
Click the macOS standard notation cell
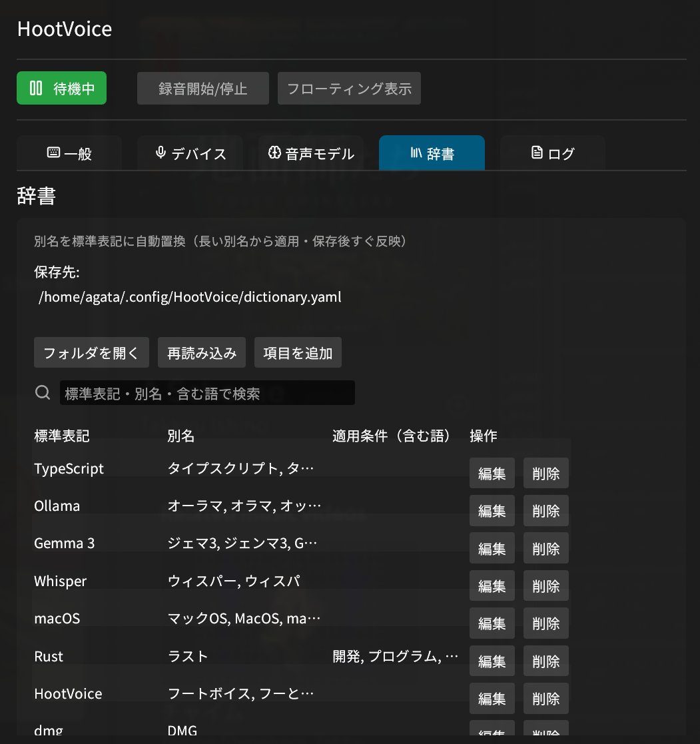coord(57,618)
